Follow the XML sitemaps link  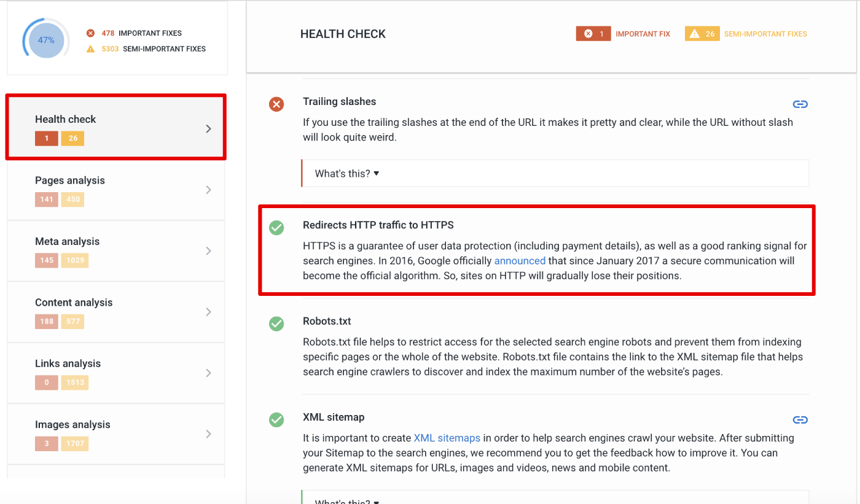coord(447,438)
